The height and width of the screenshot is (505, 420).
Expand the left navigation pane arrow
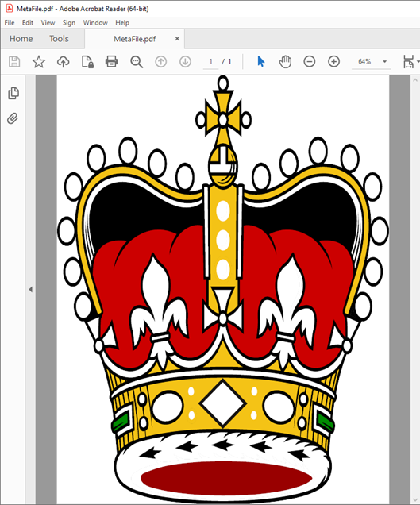(x=31, y=290)
